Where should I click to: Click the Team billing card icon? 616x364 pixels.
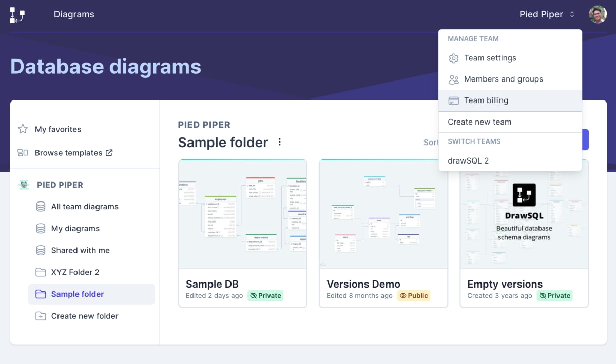coord(453,101)
